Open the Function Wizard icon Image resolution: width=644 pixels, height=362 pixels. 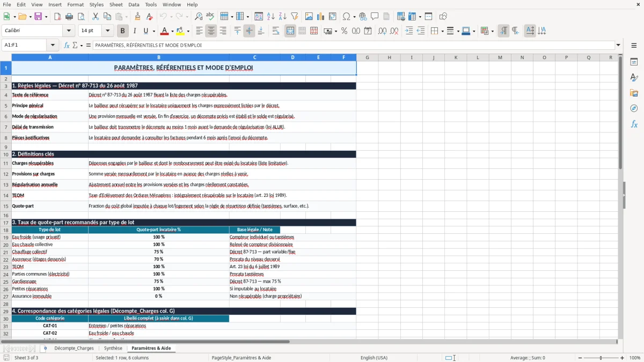[67, 46]
